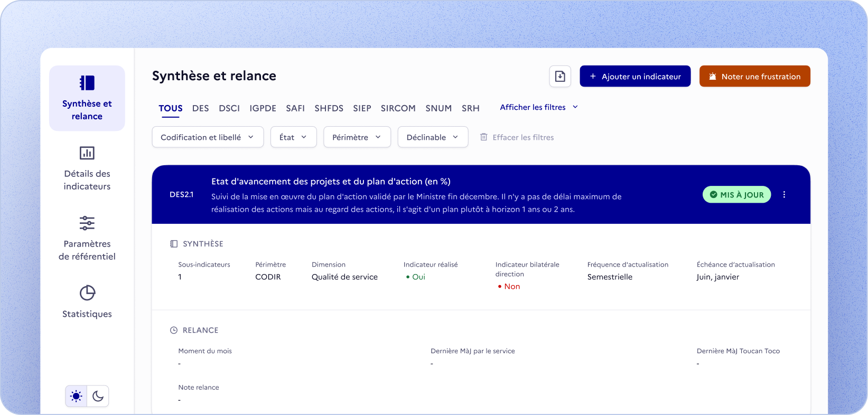The width and height of the screenshot is (868, 415).
Task: Open Détails des indicateurs chart icon
Action: 87,153
